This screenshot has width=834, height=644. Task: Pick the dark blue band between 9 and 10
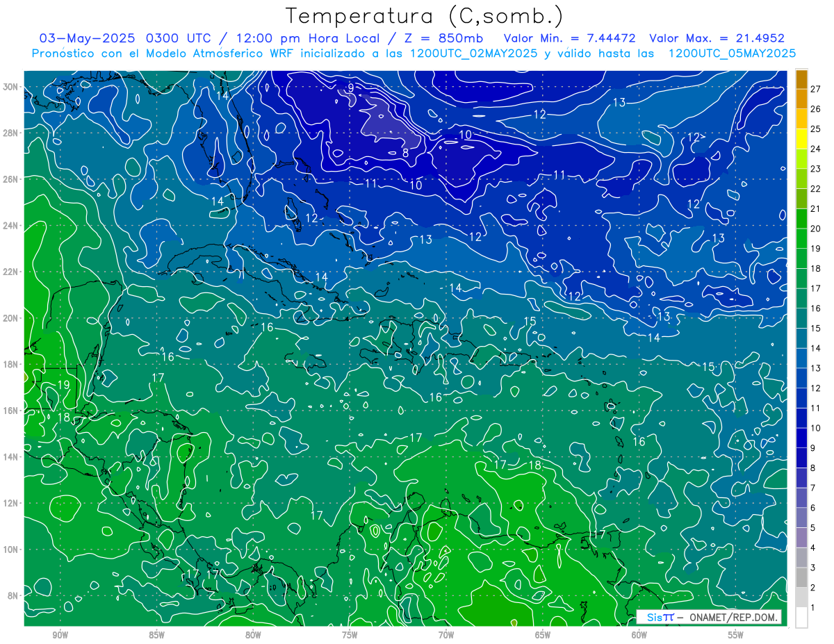[x=801, y=438]
